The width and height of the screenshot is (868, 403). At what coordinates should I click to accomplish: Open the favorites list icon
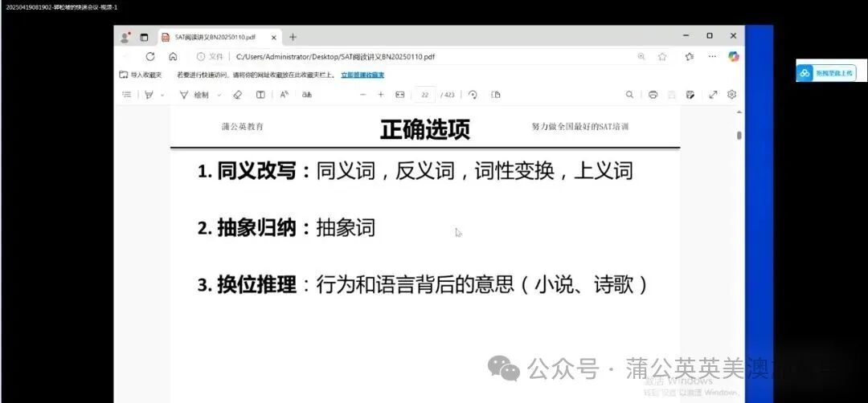(x=690, y=56)
